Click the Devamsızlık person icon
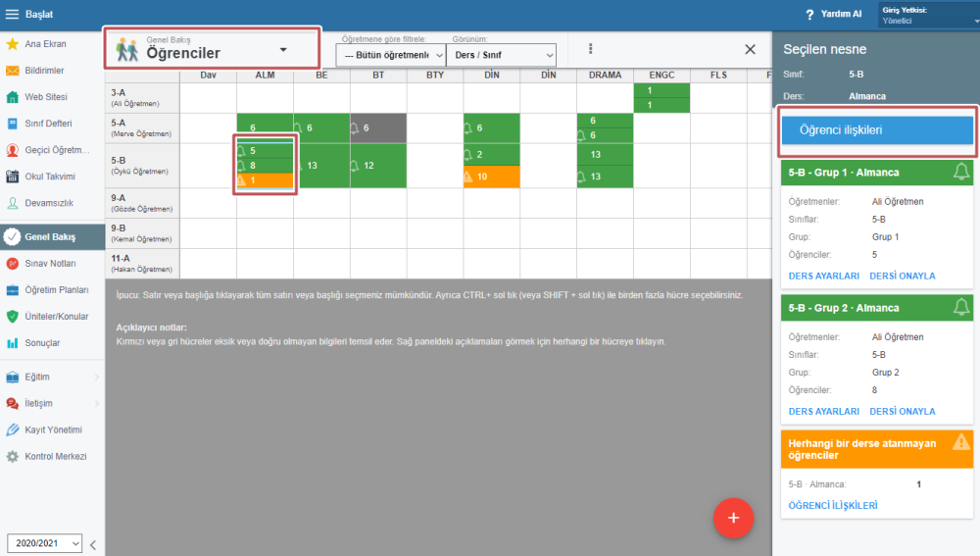This screenshot has height=556, width=980. tap(12, 203)
